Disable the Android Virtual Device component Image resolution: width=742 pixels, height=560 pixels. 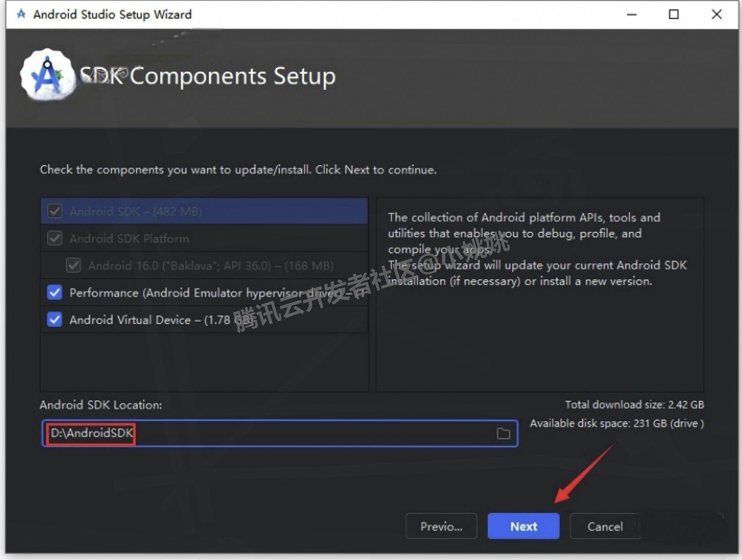click(x=54, y=320)
